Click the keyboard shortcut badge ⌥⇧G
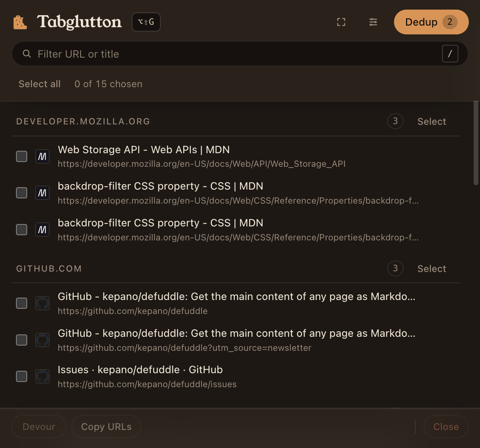480x448 pixels. [146, 22]
